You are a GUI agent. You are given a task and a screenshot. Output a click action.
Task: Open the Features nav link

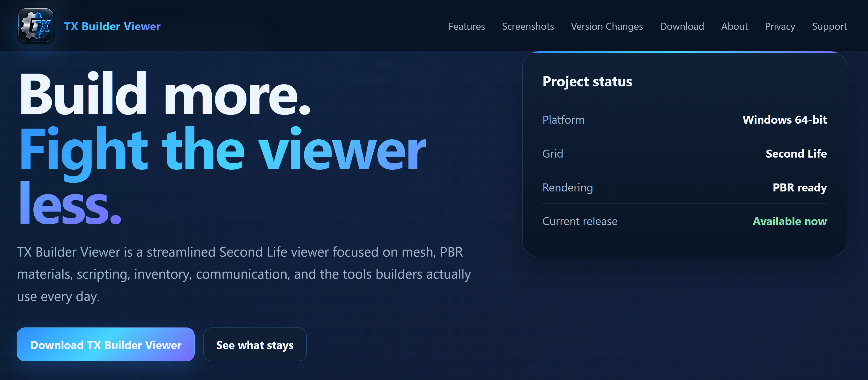(466, 26)
